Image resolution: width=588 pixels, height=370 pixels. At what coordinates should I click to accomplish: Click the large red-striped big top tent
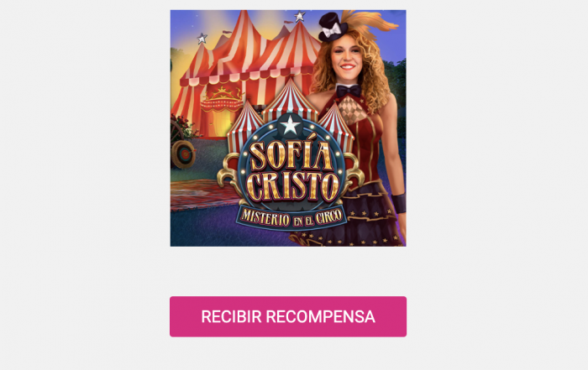(245, 67)
